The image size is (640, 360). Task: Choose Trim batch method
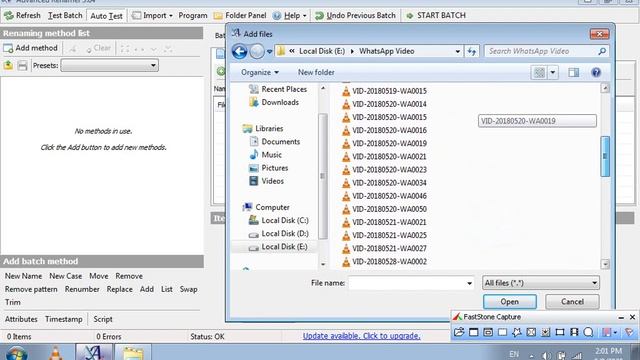[x=13, y=302]
